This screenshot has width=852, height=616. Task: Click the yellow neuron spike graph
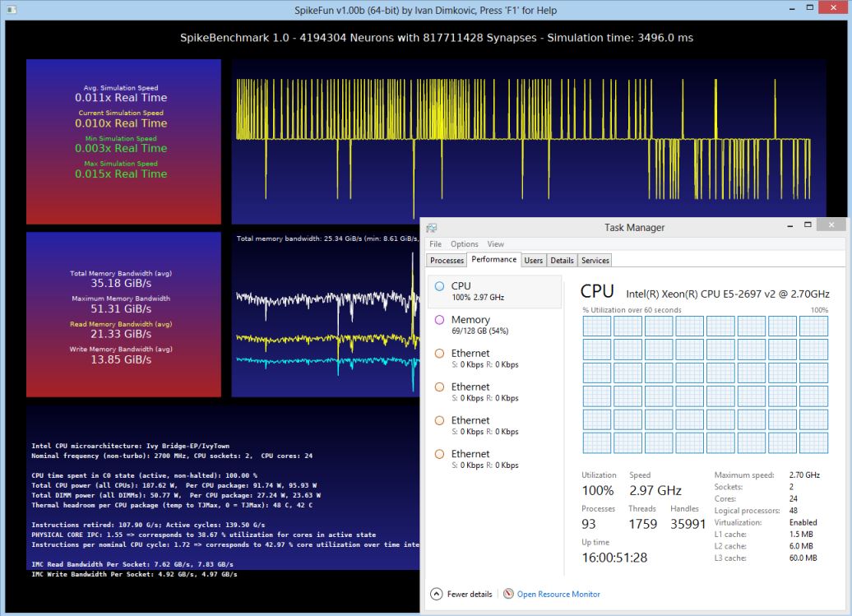pos(529,141)
